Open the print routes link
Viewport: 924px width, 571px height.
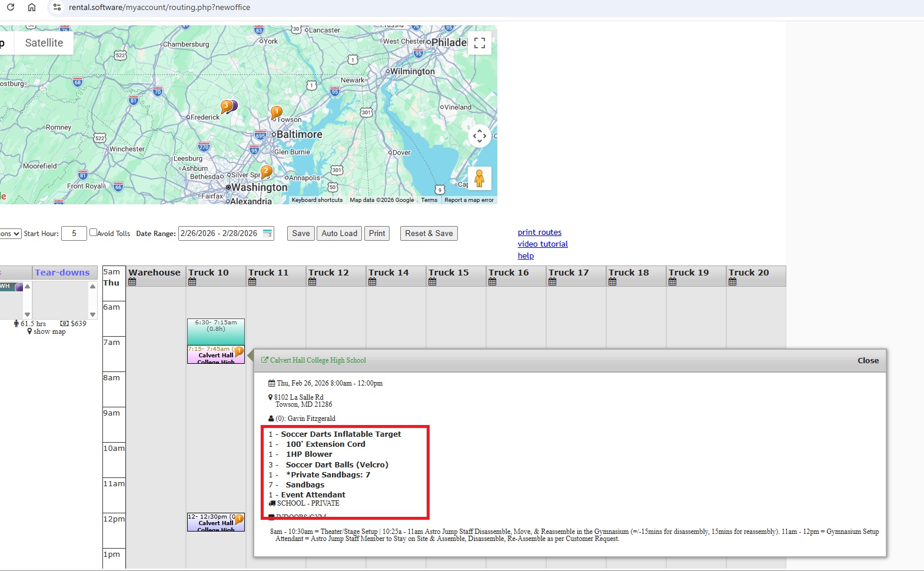539,233
